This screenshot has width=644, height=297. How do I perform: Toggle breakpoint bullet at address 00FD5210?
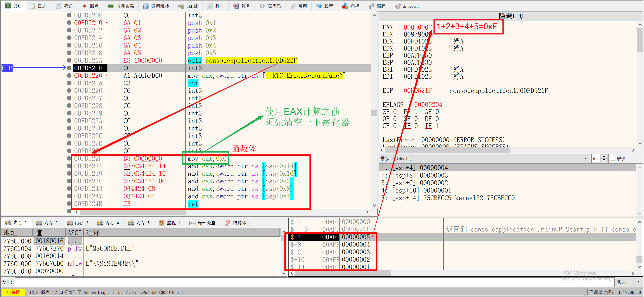pyautogui.click(x=69, y=23)
